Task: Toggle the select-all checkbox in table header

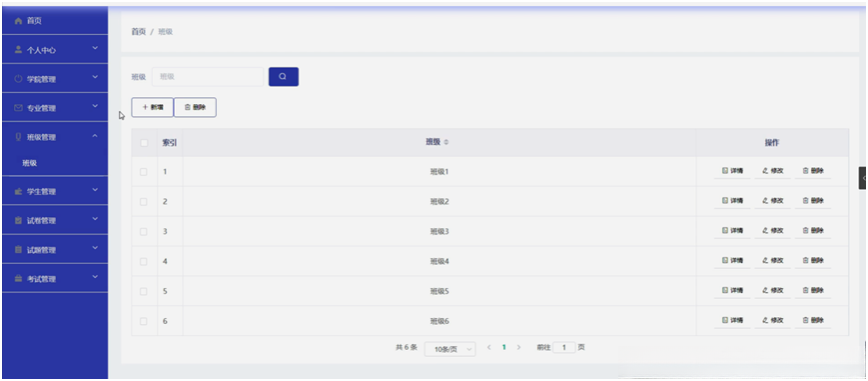Action: point(144,143)
